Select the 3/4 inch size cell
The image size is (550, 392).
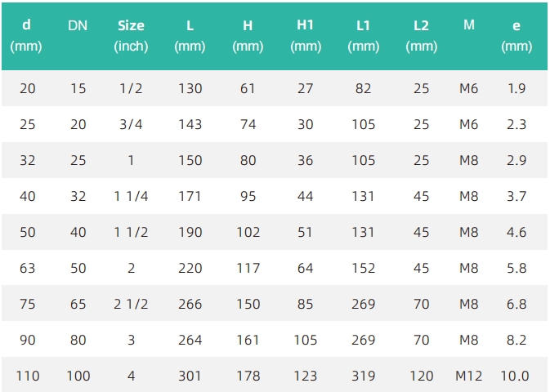point(131,124)
